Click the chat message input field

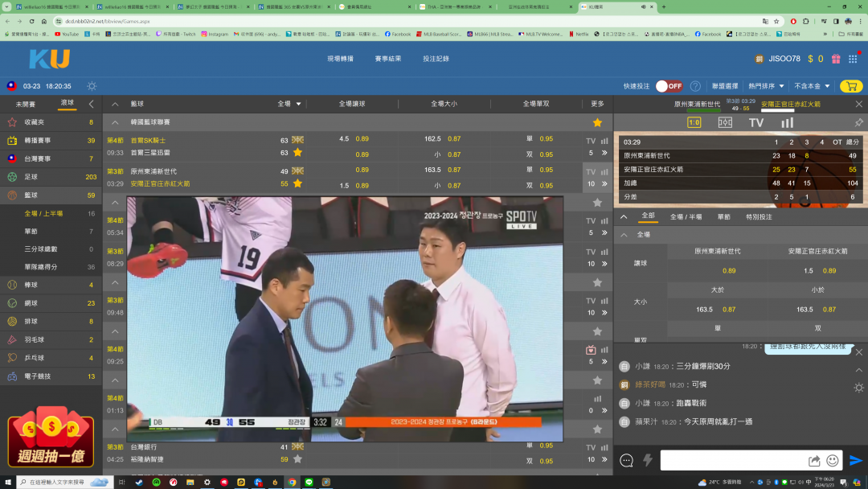tap(732, 460)
